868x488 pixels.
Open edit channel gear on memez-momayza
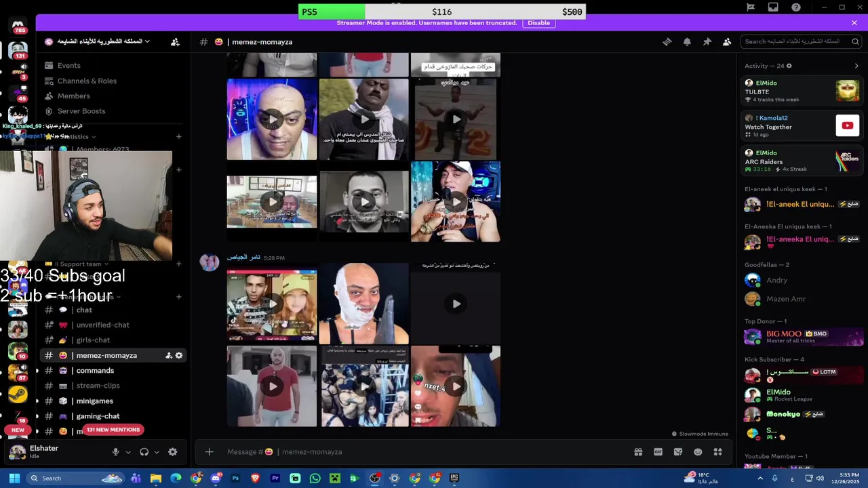(x=179, y=355)
